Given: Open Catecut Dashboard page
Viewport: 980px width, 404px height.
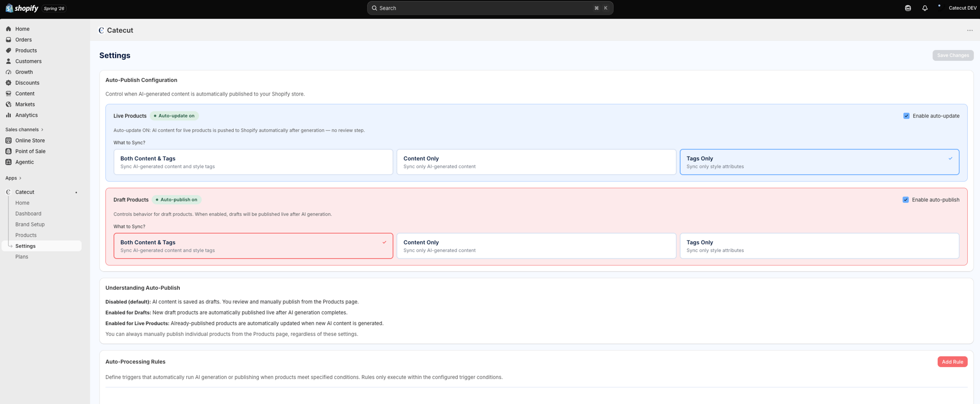Looking at the screenshot, I should pos(28,214).
